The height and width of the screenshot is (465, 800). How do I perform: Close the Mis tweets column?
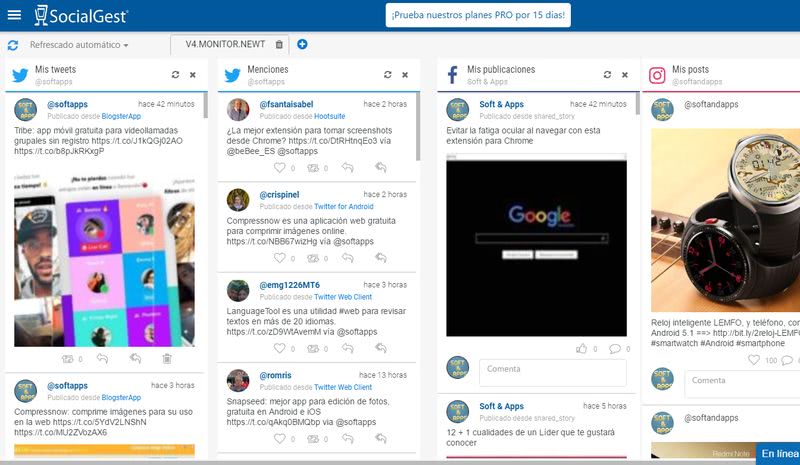pyautogui.click(x=193, y=75)
